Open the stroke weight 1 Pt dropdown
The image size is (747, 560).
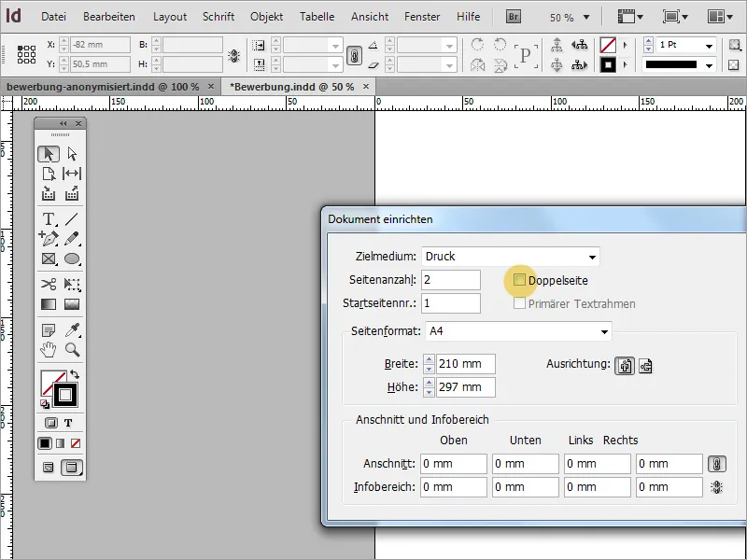pos(710,46)
